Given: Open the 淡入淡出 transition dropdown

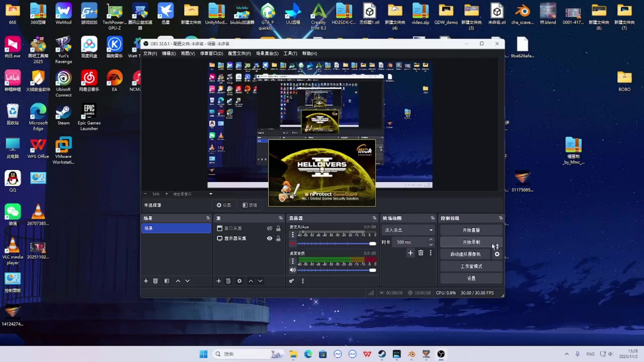Looking at the screenshot, I should point(408,230).
